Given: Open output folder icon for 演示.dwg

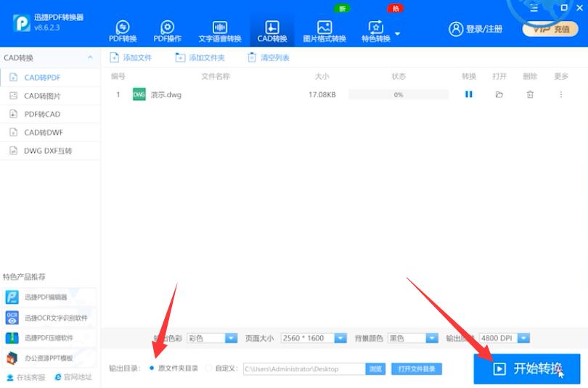Looking at the screenshot, I should (499, 94).
